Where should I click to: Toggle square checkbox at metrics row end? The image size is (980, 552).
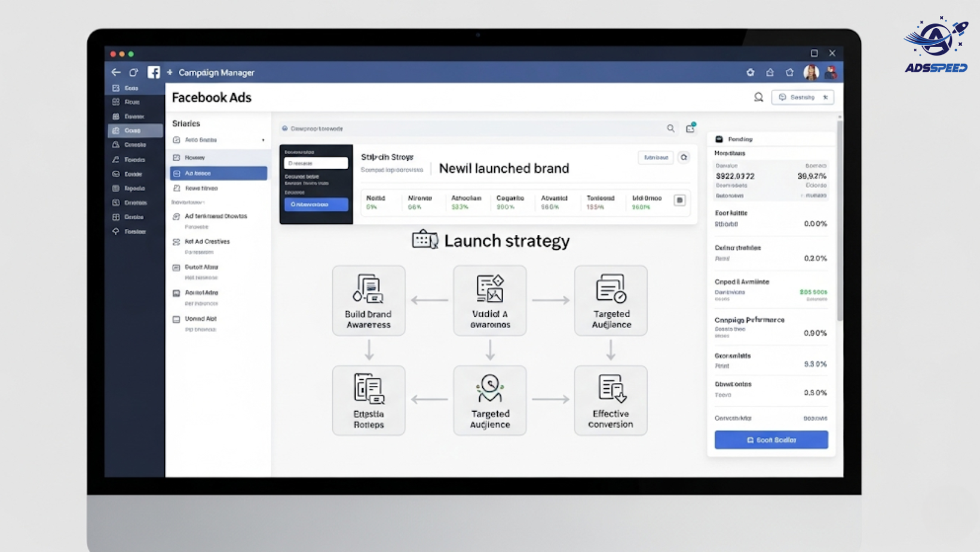[x=679, y=201]
